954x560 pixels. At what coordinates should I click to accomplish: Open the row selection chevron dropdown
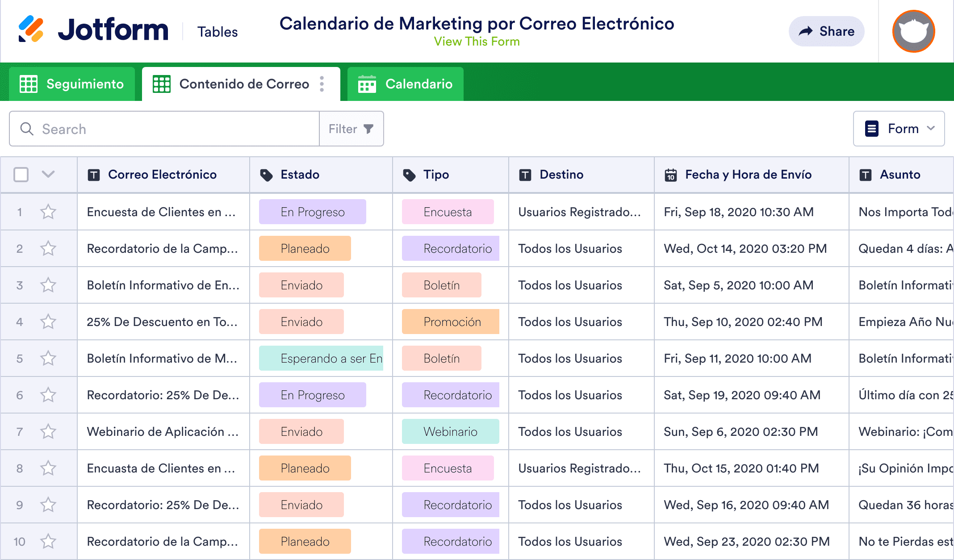tap(48, 175)
